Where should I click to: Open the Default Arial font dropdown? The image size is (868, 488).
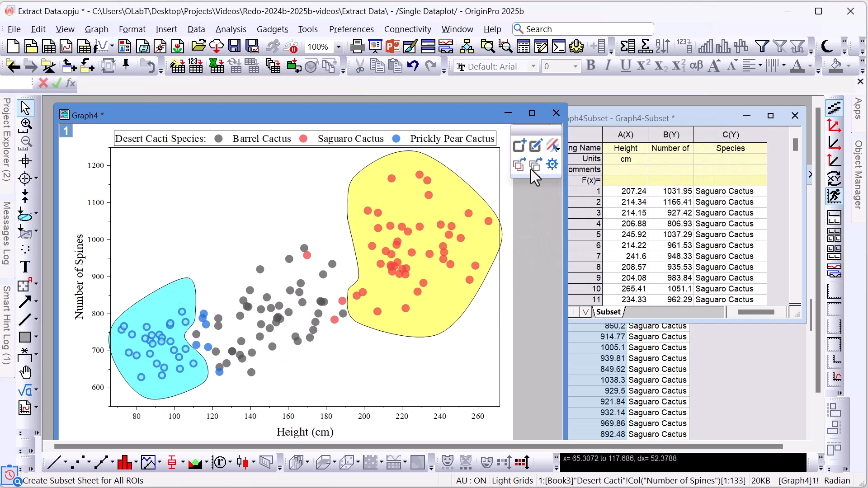[x=533, y=66]
